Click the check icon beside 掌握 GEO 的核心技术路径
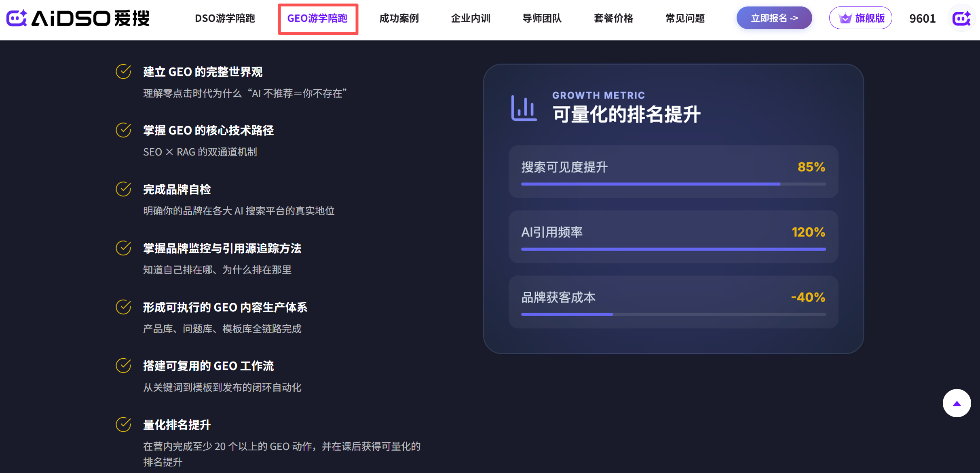The height and width of the screenshot is (473, 980). click(123, 130)
